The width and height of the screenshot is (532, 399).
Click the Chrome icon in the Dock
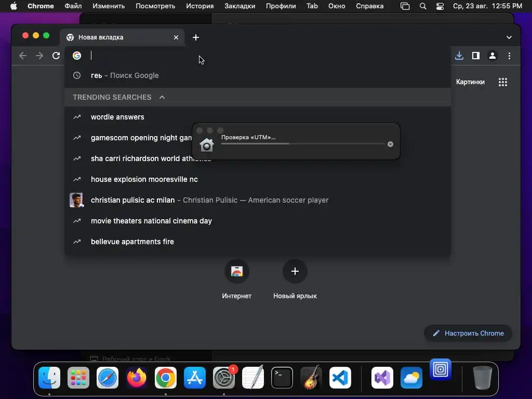click(166, 378)
